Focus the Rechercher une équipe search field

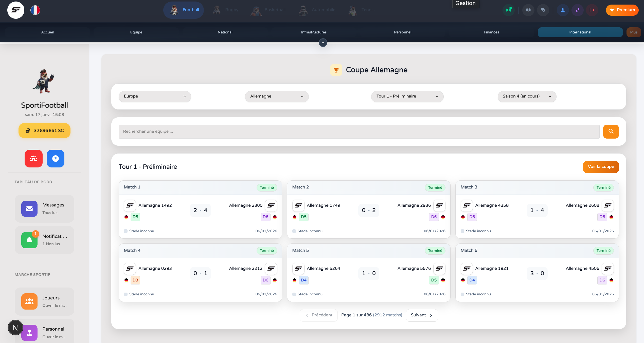pos(359,131)
